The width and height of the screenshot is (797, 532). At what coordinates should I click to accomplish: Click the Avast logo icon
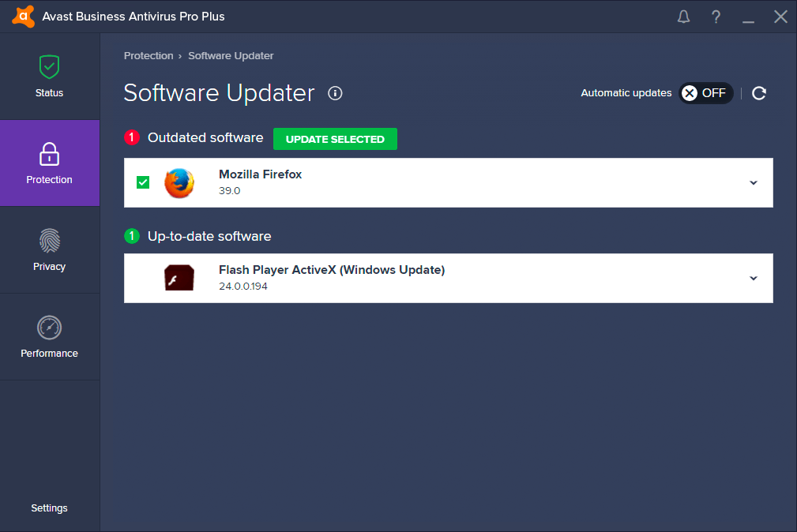[x=23, y=16]
